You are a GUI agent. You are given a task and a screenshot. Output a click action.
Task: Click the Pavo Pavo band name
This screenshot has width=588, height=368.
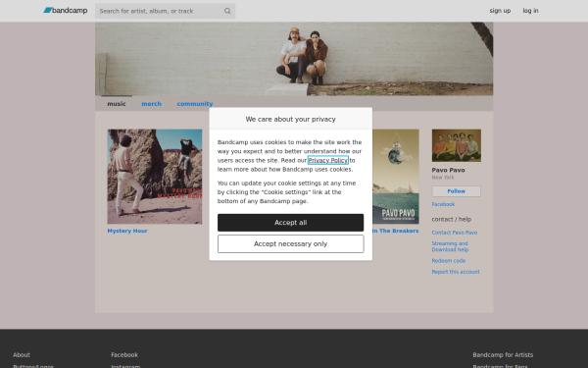tap(448, 170)
